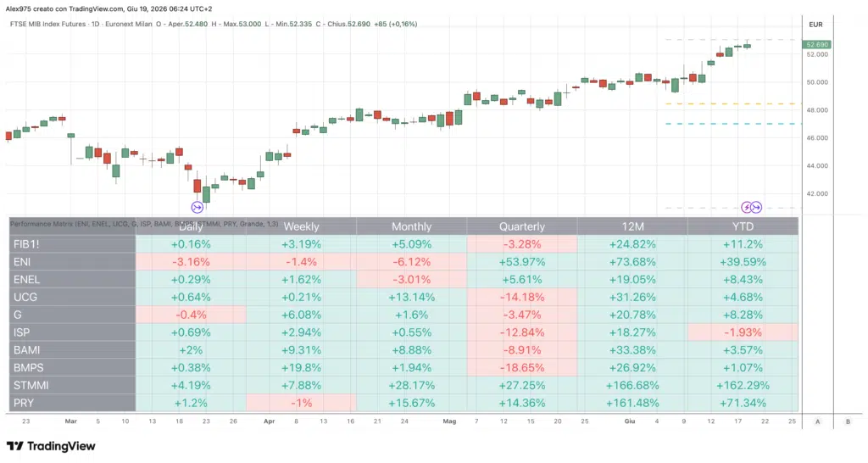Click BAMI weekly value +9.31%
868x463 pixels.
click(301, 350)
